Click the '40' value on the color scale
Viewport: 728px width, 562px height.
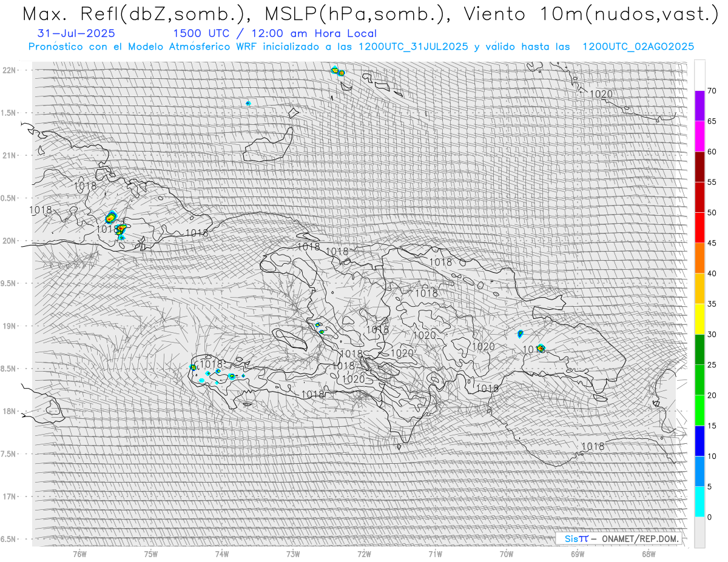[x=712, y=273]
